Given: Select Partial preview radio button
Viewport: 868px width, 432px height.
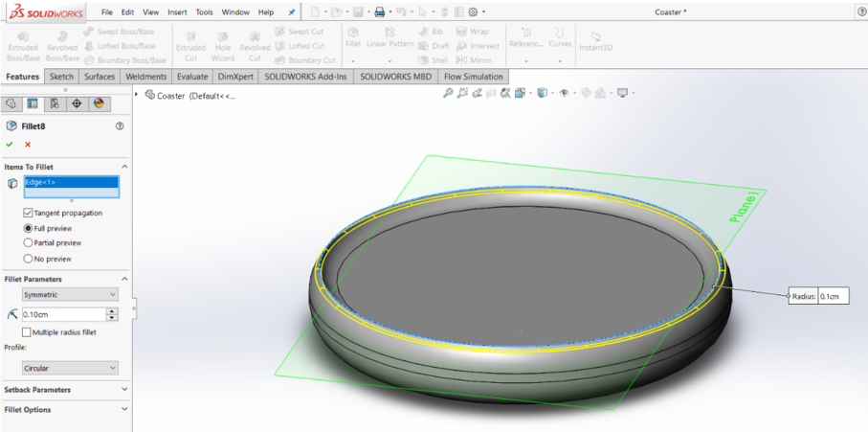Looking at the screenshot, I should point(28,242).
